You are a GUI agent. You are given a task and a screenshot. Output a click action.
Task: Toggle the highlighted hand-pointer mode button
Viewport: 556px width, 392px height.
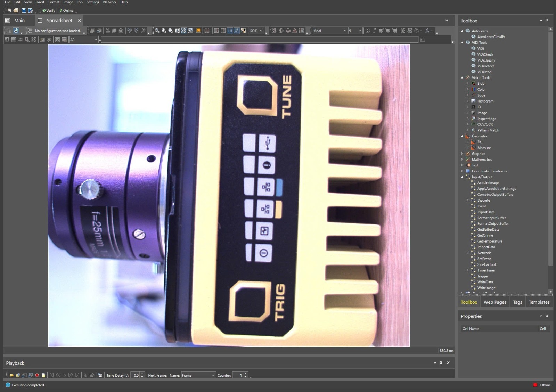[x=16, y=31]
